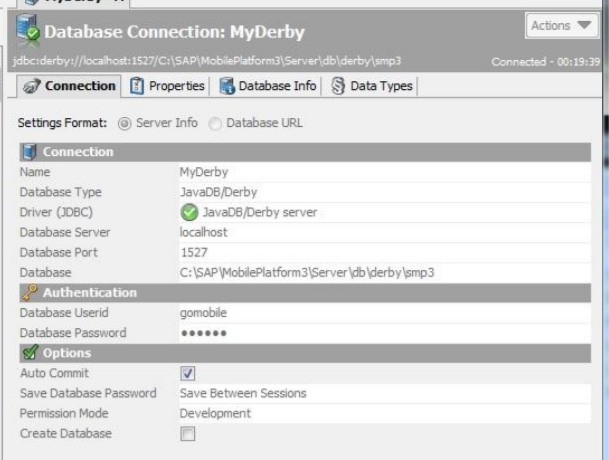Click the Save Database Password label
The height and width of the screenshot is (460, 609).
coord(88,393)
